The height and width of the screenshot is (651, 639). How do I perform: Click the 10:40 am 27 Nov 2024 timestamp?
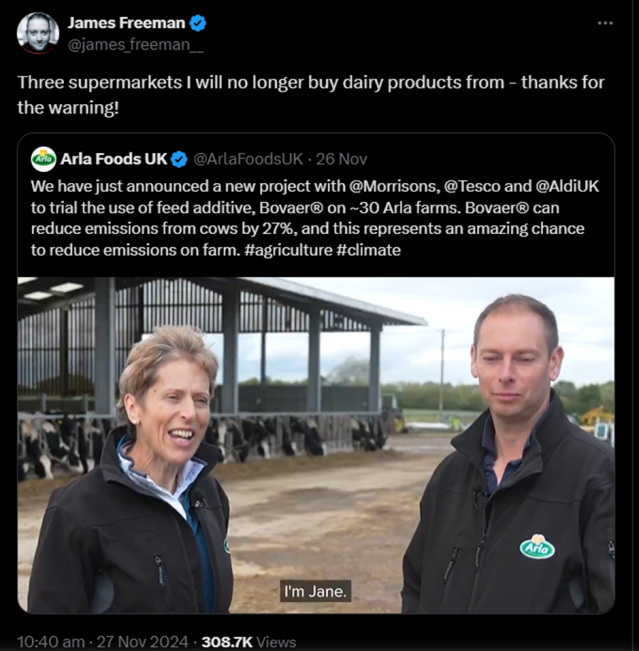pos(101,641)
